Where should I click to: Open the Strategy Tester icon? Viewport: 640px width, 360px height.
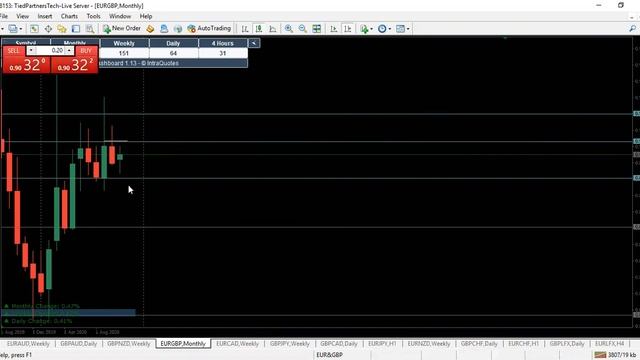90,29
